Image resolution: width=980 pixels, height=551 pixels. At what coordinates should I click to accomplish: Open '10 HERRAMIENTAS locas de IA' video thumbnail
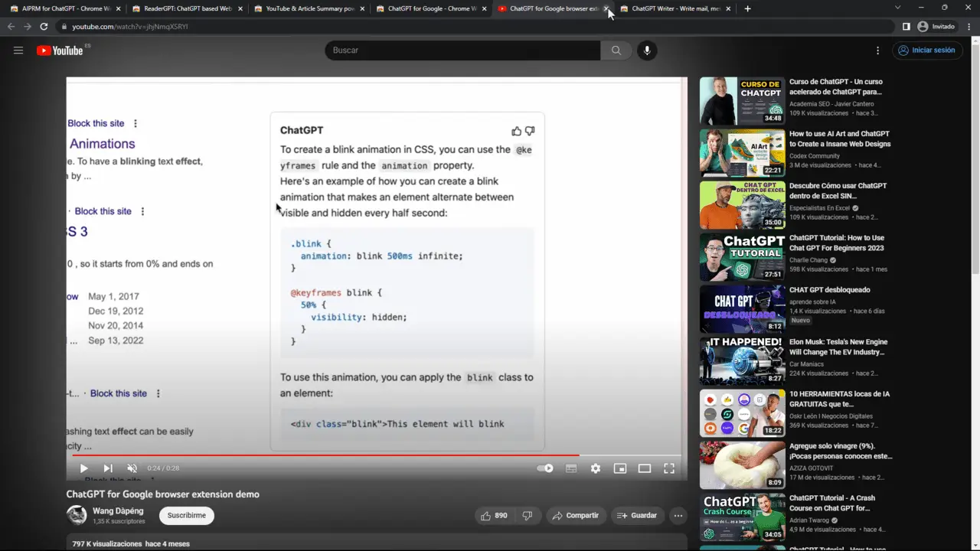[742, 413]
